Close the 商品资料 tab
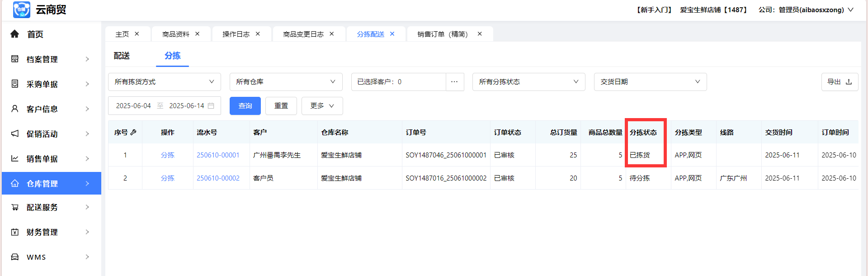The image size is (868, 276). click(197, 34)
